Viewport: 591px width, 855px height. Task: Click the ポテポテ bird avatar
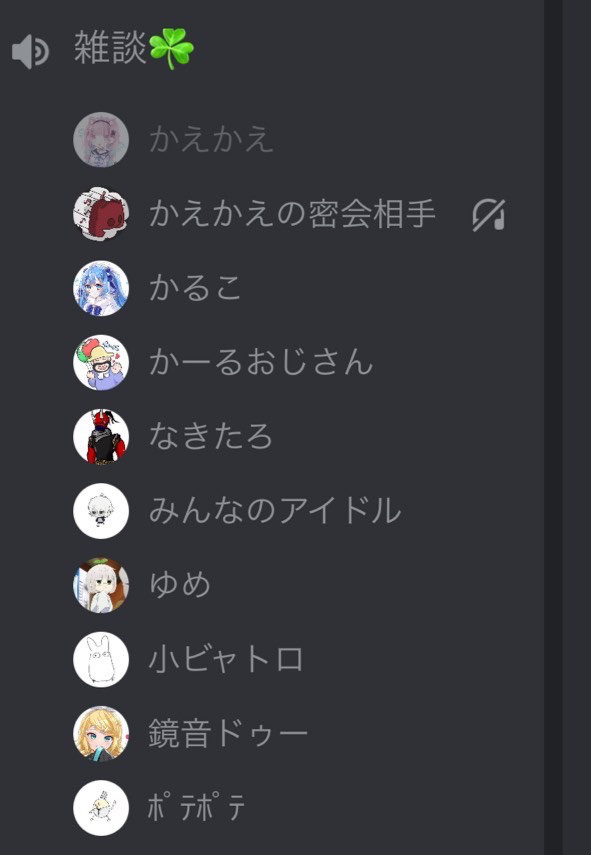pyautogui.click(x=101, y=808)
